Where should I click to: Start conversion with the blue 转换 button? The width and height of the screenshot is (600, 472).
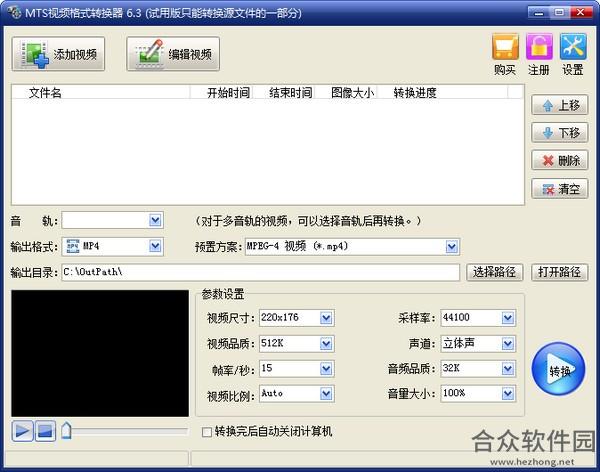(558, 369)
